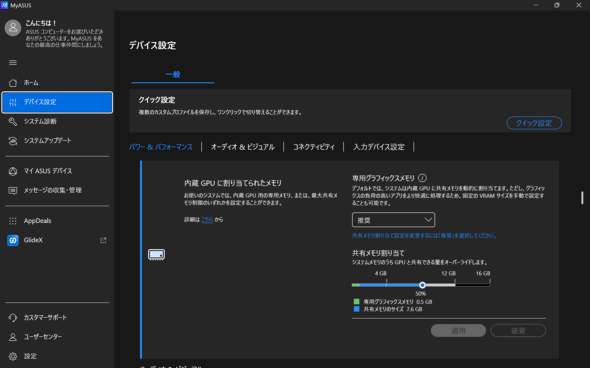The height and width of the screenshot is (368, 590).
Task: Click the システムアップデート icon
Action: point(13,141)
